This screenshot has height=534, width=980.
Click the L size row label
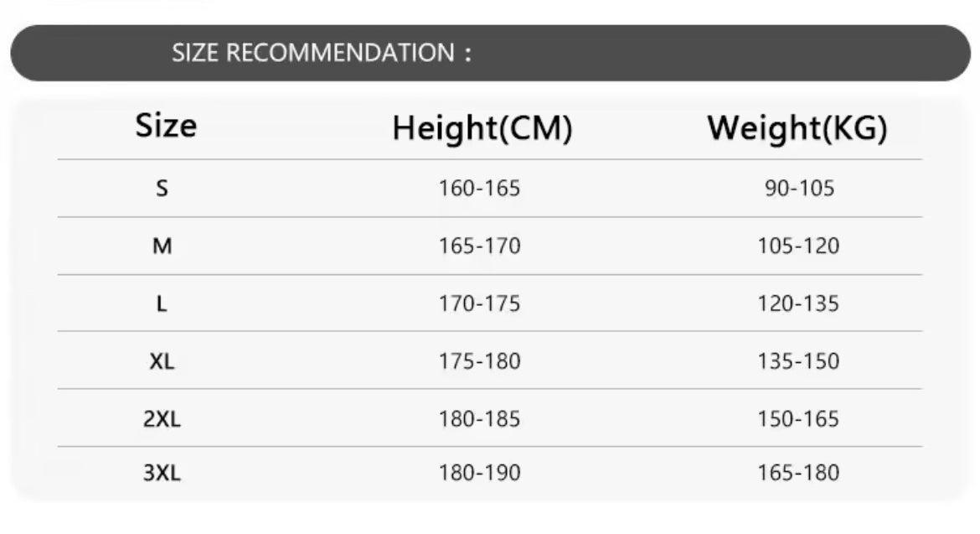[x=162, y=304]
